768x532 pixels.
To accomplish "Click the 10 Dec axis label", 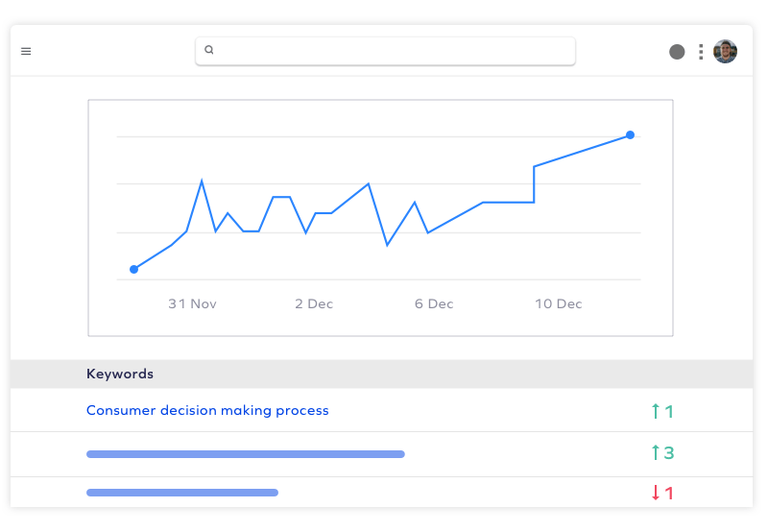I will click(559, 303).
